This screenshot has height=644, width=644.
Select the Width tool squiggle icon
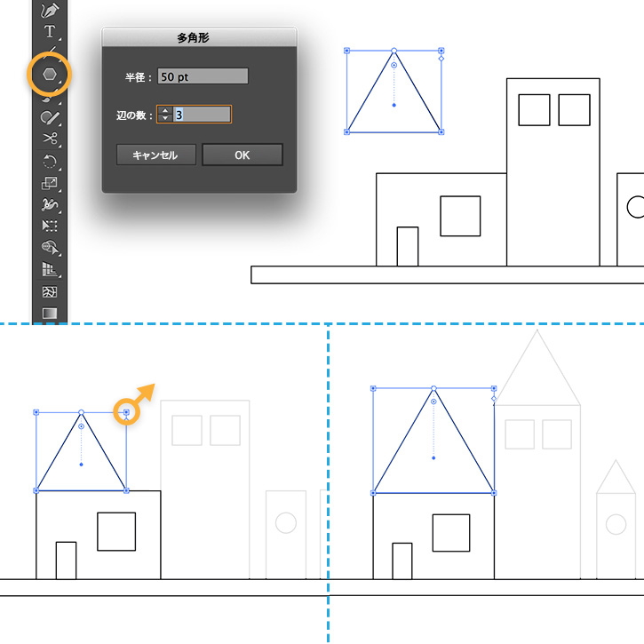(x=50, y=204)
